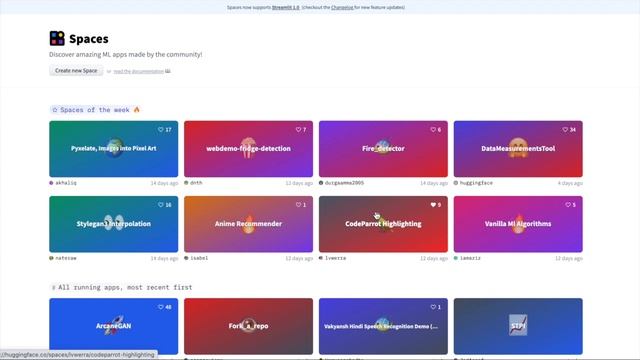Click the documentation book icon
The width and height of the screenshot is (640, 360).
(x=168, y=71)
